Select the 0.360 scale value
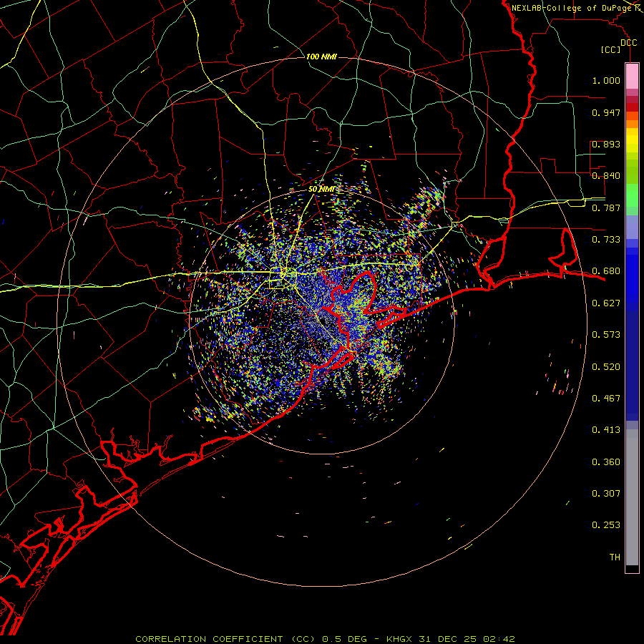644x644 pixels. coord(606,462)
